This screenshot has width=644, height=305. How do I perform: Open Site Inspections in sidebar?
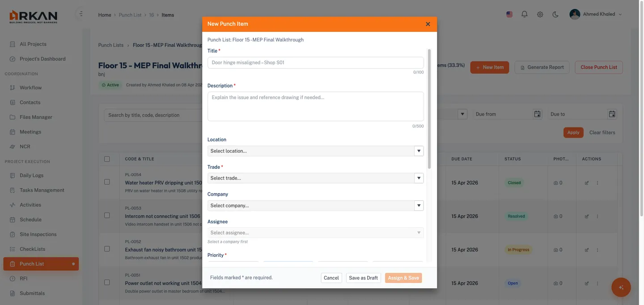click(x=38, y=234)
